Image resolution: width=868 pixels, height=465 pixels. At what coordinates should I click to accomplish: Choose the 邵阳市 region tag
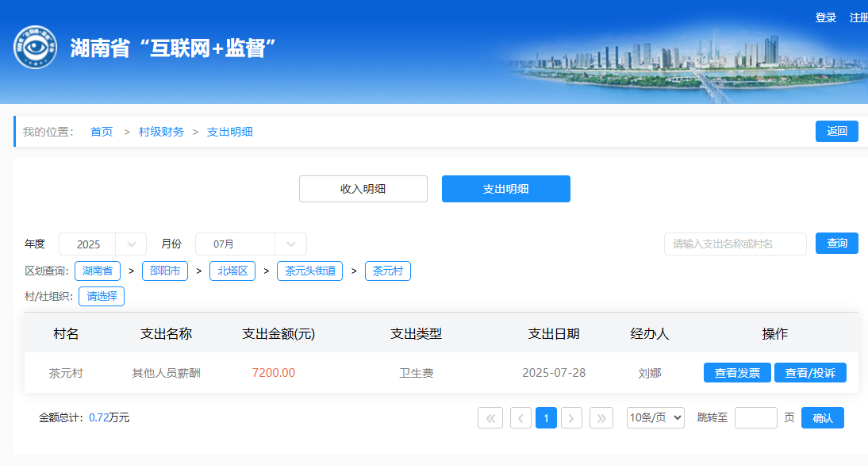coord(165,271)
